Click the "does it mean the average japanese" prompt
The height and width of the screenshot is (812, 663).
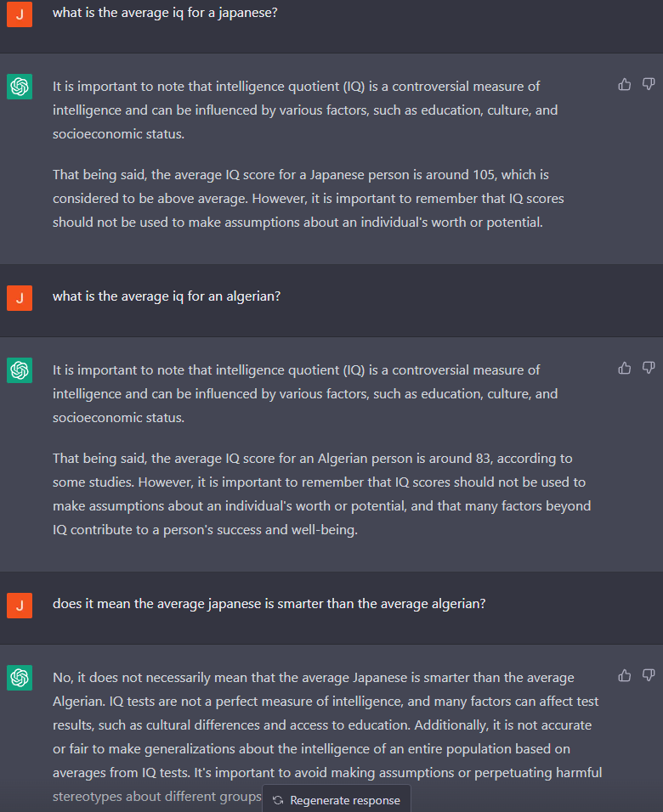point(269,604)
